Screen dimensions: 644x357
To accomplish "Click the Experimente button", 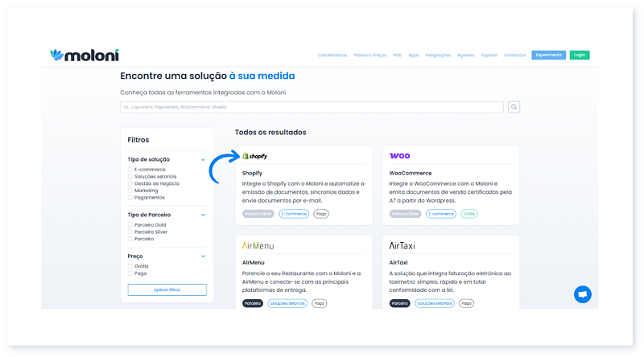I will click(548, 55).
